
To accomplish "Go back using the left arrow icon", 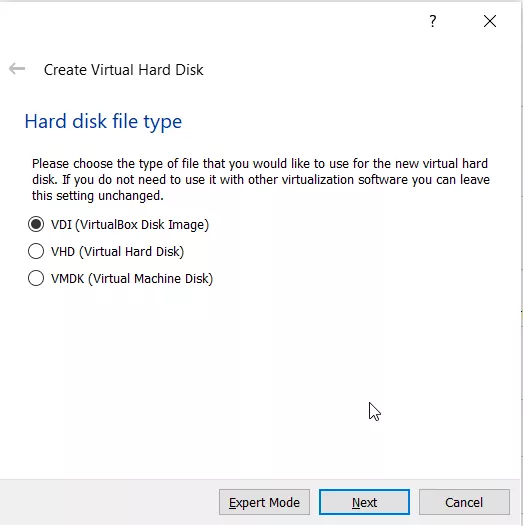I will (17, 69).
